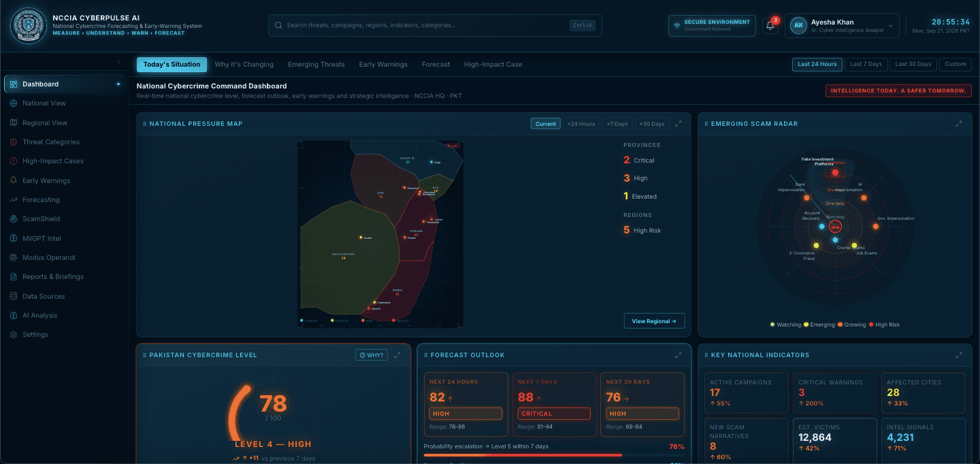
Task: Open the Early Warnings top tab
Action: coord(383,65)
